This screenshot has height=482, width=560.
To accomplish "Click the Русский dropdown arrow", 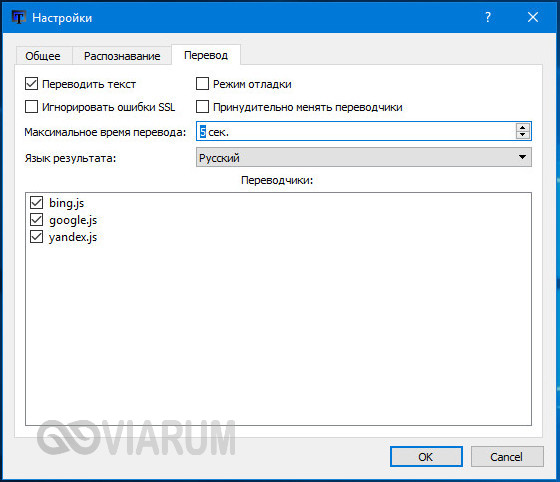I will pos(522,157).
